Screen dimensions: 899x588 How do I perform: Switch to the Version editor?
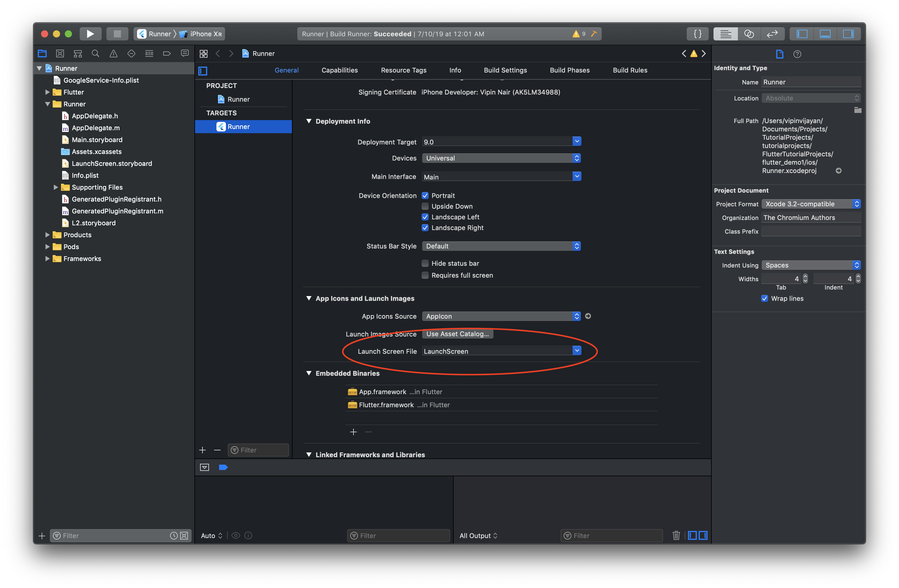(772, 34)
